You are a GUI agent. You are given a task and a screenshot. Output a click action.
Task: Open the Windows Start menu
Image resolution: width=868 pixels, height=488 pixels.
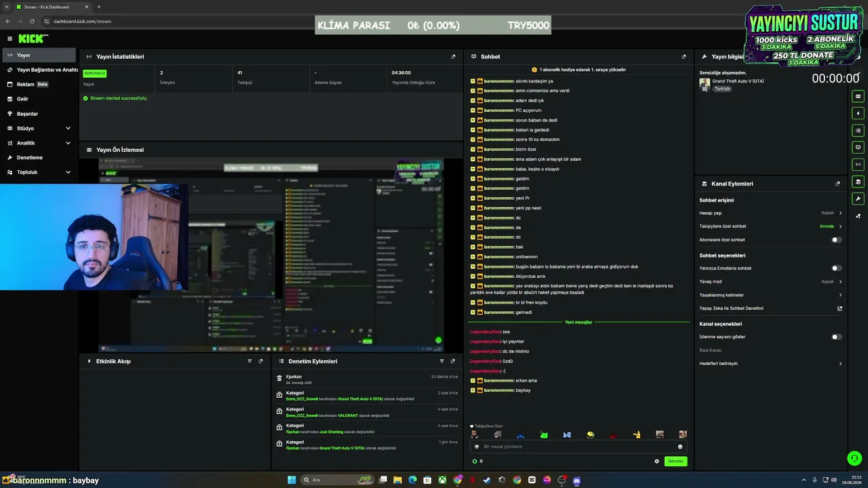292,480
